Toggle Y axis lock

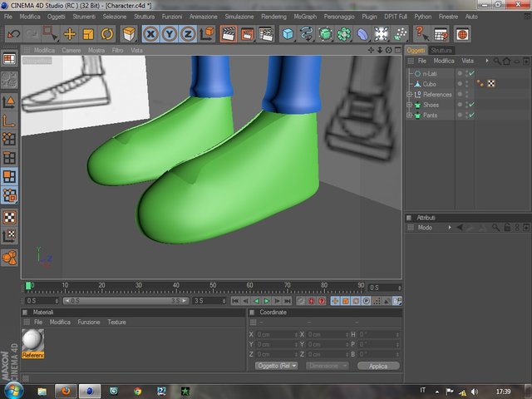(x=169, y=34)
